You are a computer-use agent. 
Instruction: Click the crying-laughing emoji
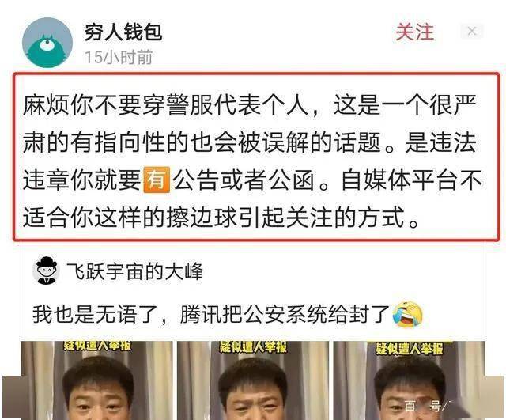coord(407,315)
